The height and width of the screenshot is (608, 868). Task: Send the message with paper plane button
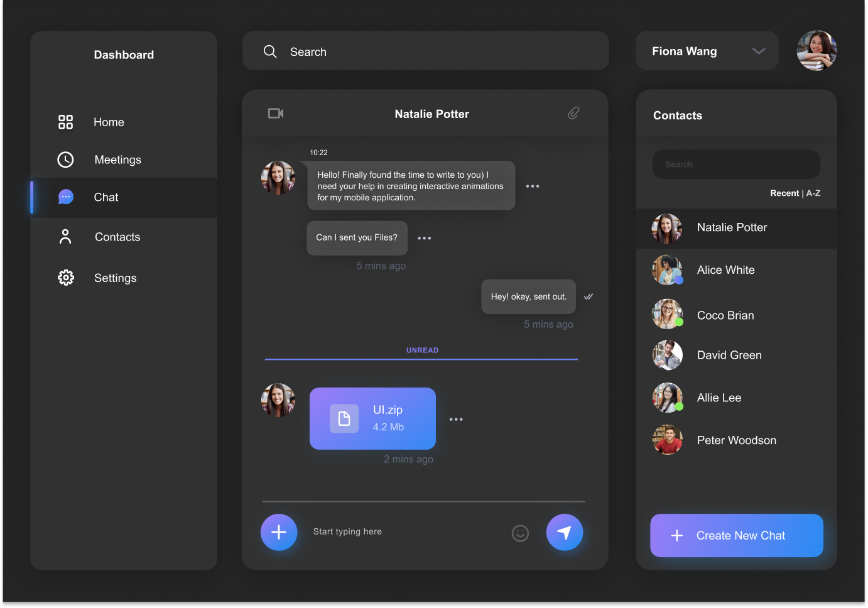(x=564, y=532)
